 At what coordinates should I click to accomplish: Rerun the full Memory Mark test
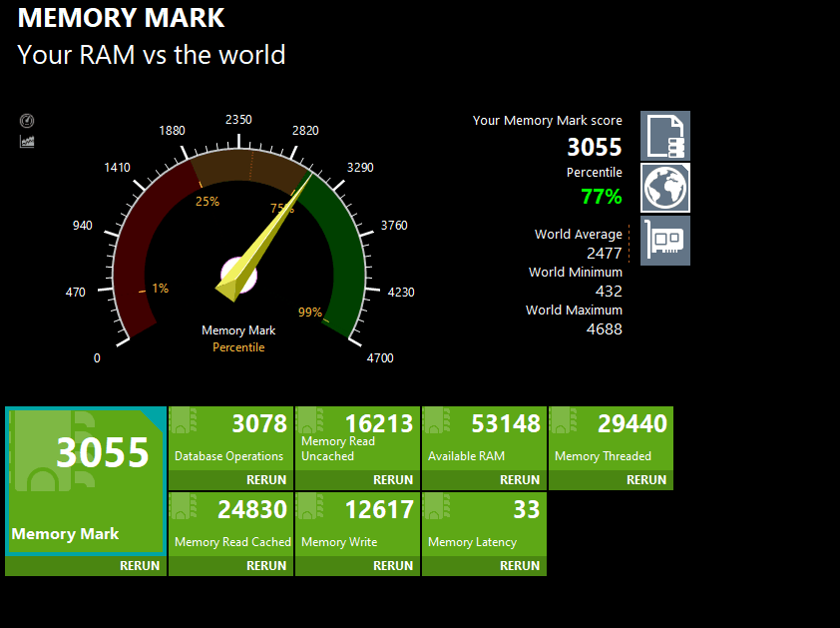coord(139,566)
